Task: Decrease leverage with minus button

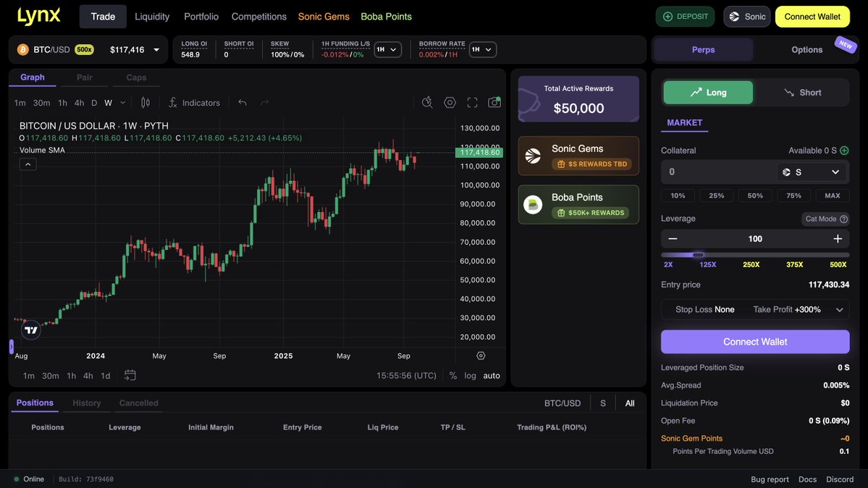Action: pyautogui.click(x=673, y=239)
